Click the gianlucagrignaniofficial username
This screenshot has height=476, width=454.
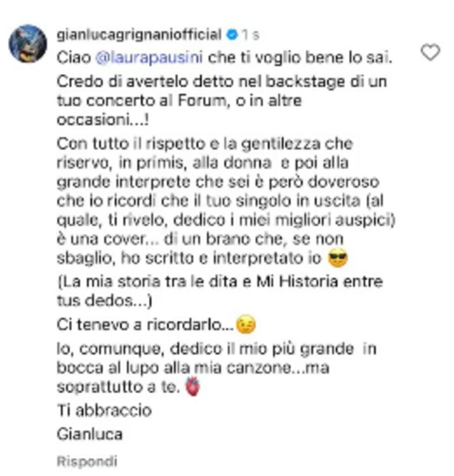tap(139, 34)
